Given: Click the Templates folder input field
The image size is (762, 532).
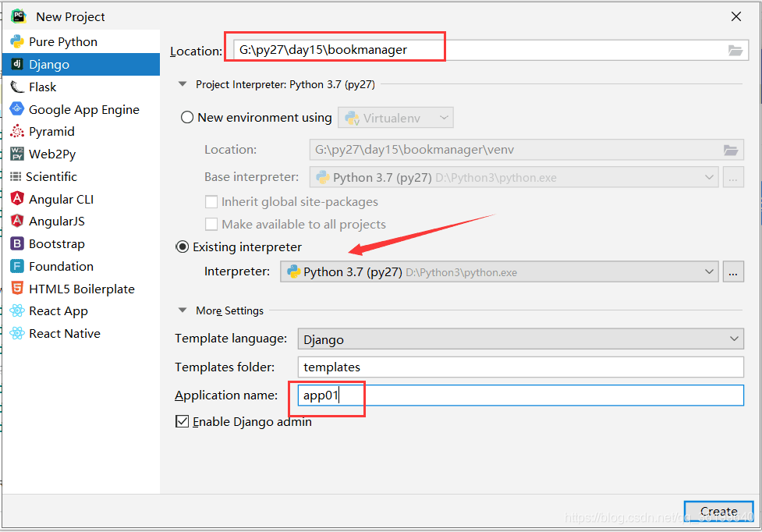Looking at the screenshot, I should pyautogui.click(x=520, y=367).
